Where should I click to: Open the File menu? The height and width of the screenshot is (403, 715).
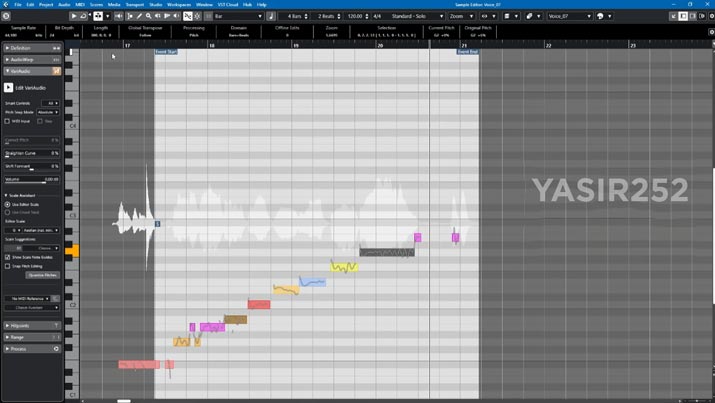(18, 5)
